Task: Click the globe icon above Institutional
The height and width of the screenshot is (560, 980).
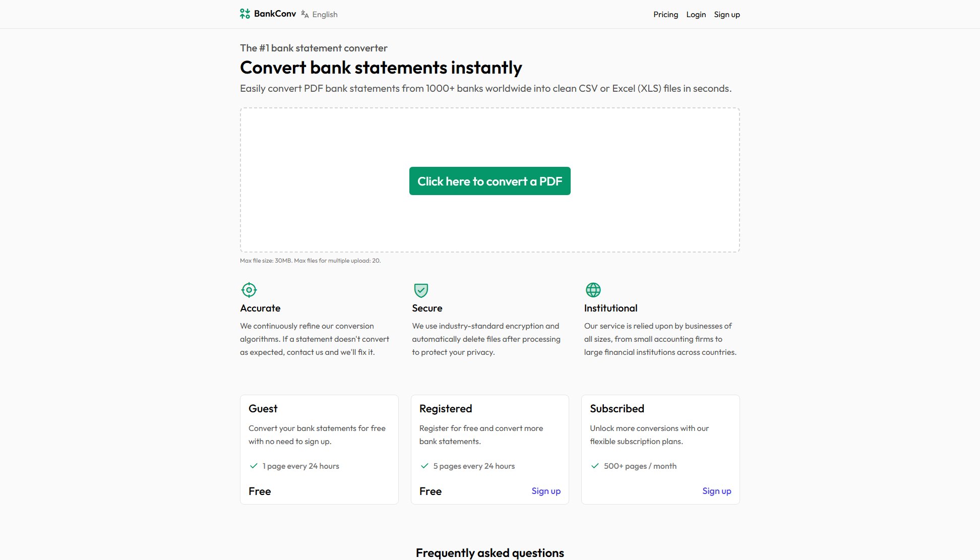Action: pyautogui.click(x=593, y=290)
